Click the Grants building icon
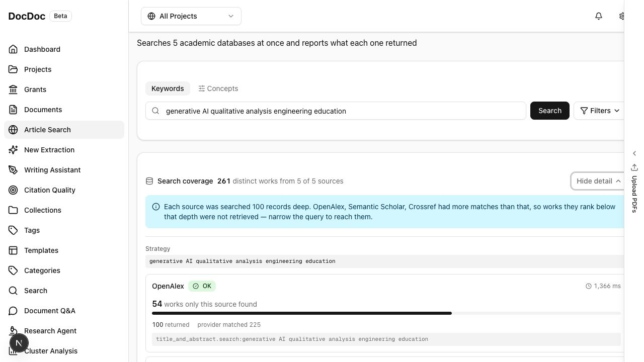The image size is (644, 362). (14, 89)
